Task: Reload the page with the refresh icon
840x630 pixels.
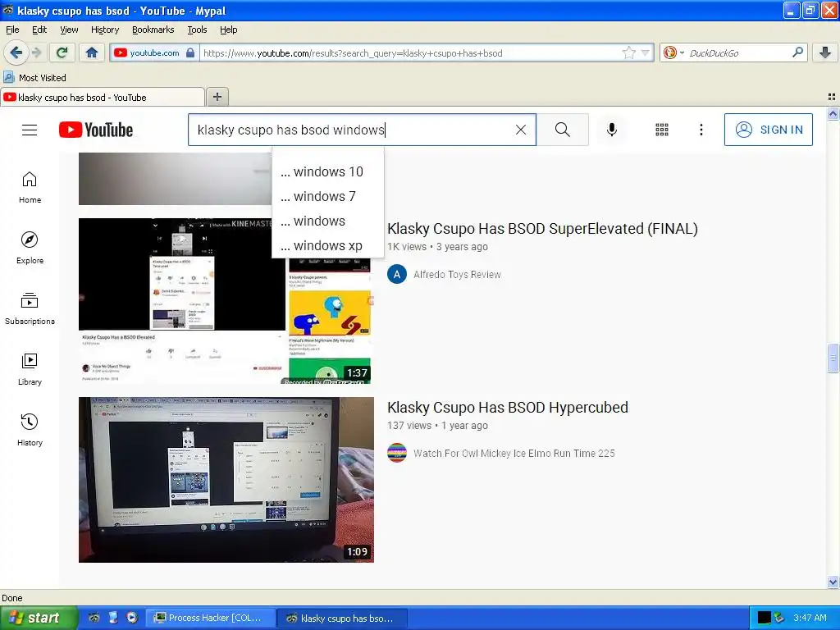Action: pos(62,52)
